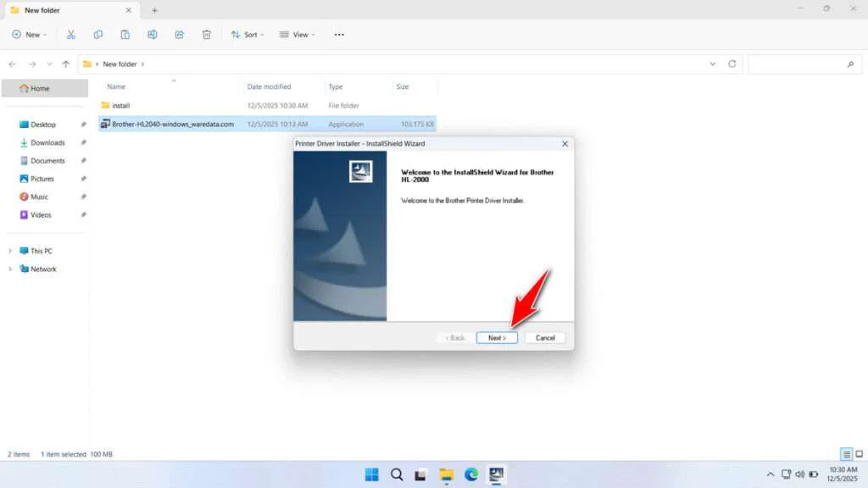Click the Copy icon in the toolbar

pyautogui.click(x=98, y=34)
